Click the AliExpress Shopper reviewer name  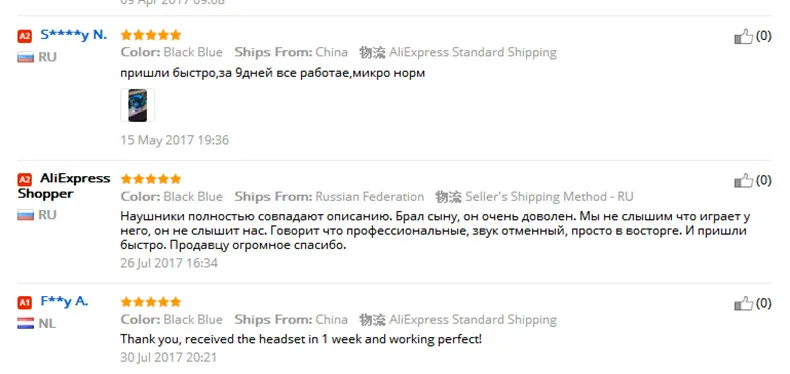pos(64,186)
